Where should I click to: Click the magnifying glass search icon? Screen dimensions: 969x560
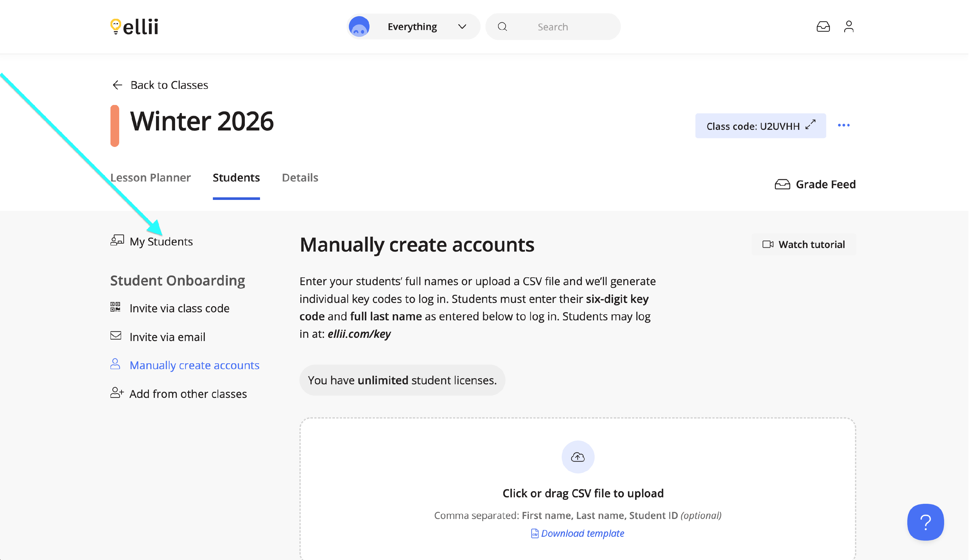tap(502, 26)
